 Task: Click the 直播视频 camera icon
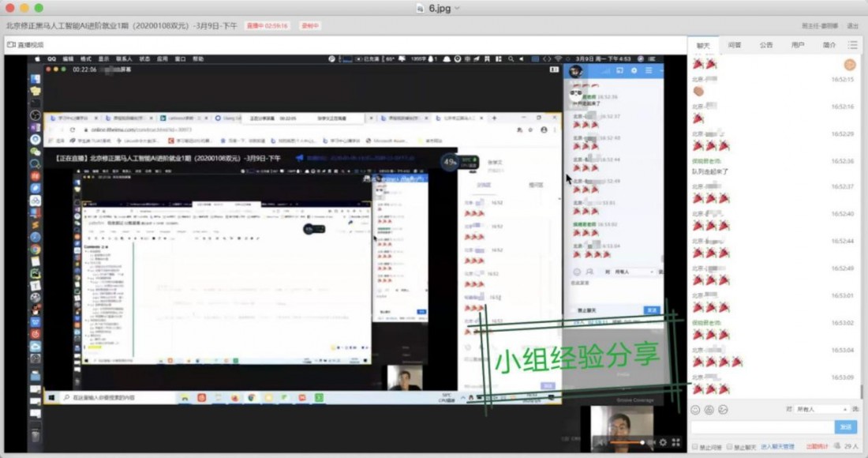pos(11,45)
